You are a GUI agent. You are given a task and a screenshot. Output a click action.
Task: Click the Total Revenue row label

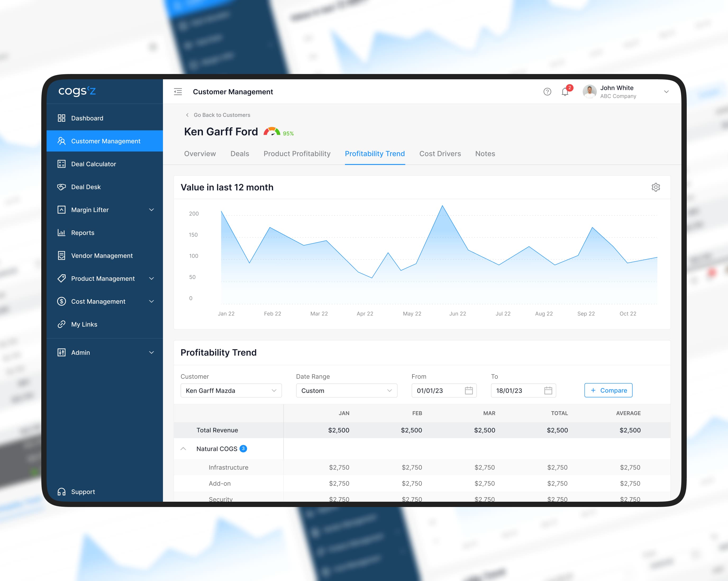pyautogui.click(x=217, y=430)
